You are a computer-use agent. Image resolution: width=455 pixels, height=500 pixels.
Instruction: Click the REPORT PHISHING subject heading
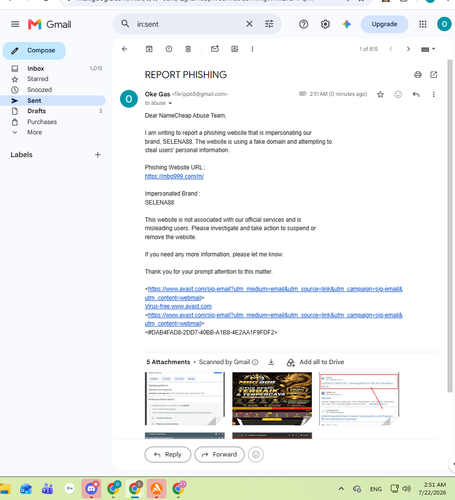pos(186,75)
